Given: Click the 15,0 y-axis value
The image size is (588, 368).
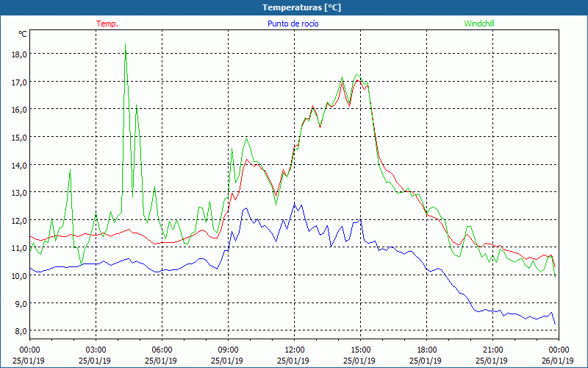Looking at the screenshot, I should coord(19,138).
